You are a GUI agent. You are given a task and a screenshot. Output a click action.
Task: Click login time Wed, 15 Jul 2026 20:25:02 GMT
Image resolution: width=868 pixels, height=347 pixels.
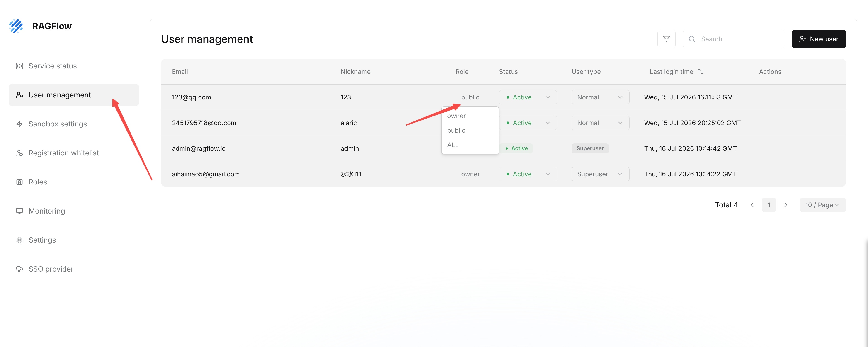(692, 123)
